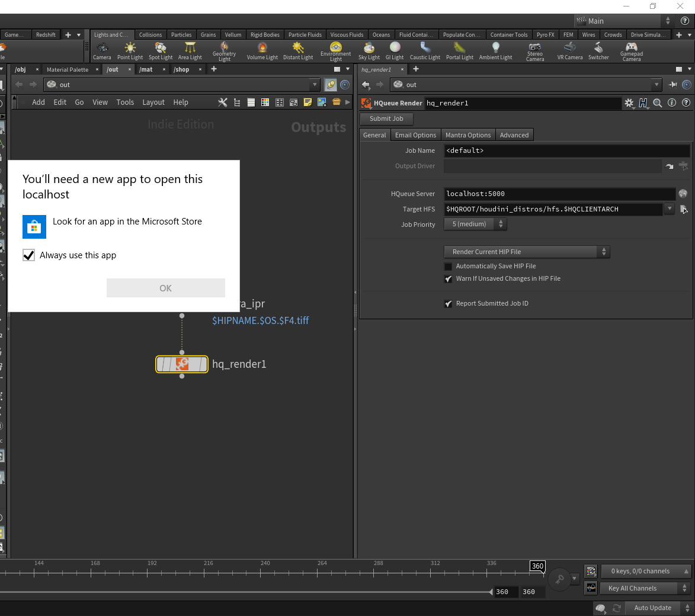Click the playback range slider bar
The height and width of the screenshot is (616, 695).
[x=245, y=592]
